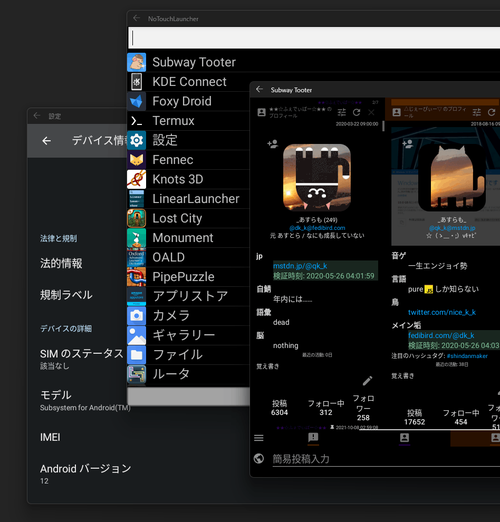Open SIM のステータス entry
Image resolution: width=500 pixels, height=522 pixels.
(82, 359)
